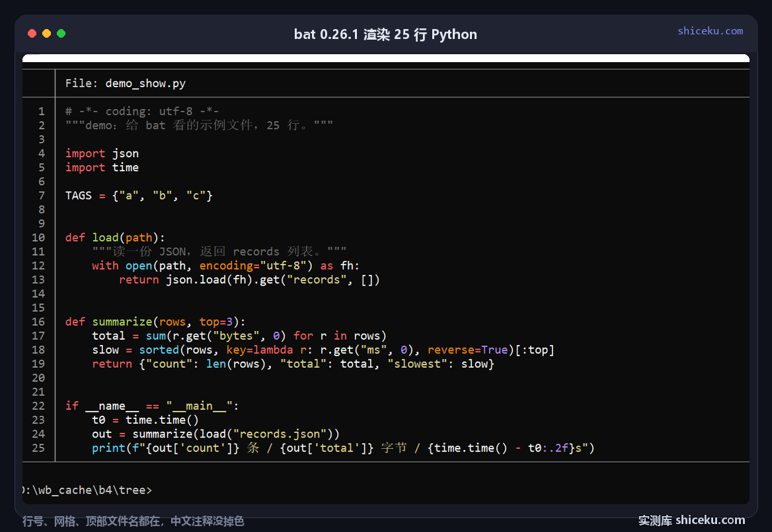Select the 'import time' line
Screen dimensions: 772x532
102,167
